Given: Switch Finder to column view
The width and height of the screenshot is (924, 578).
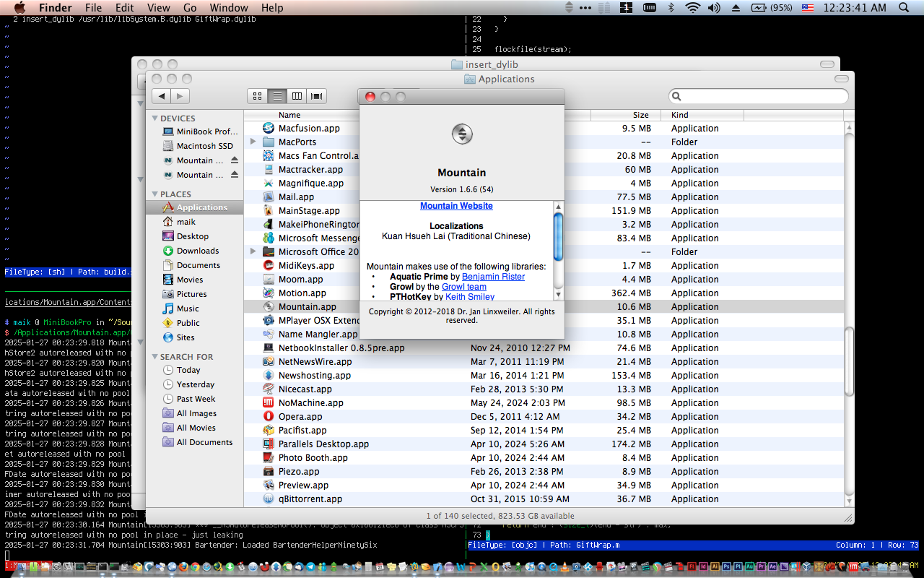Looking at the screenshot, I should (x=297, y=95).
